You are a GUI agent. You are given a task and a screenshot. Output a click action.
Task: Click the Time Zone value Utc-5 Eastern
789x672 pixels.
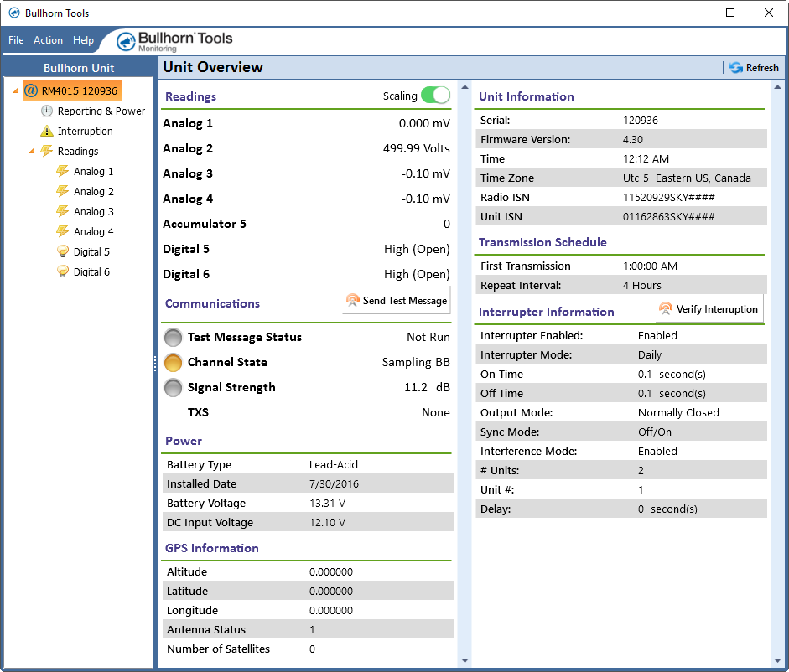tap(687, 178)
